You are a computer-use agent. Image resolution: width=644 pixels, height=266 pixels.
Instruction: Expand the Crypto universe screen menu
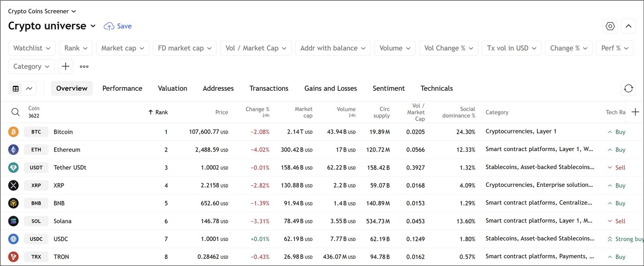point(52,26)
